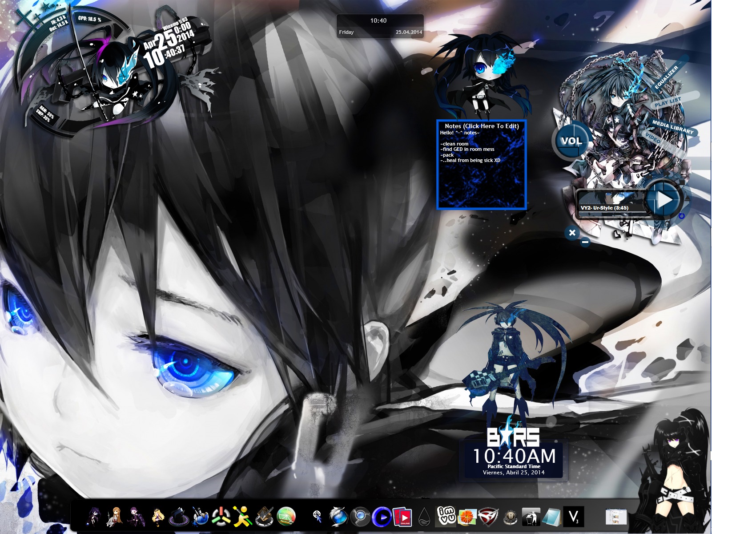Launch the chrome-styled browser icon in dock

tap(360, 517)
